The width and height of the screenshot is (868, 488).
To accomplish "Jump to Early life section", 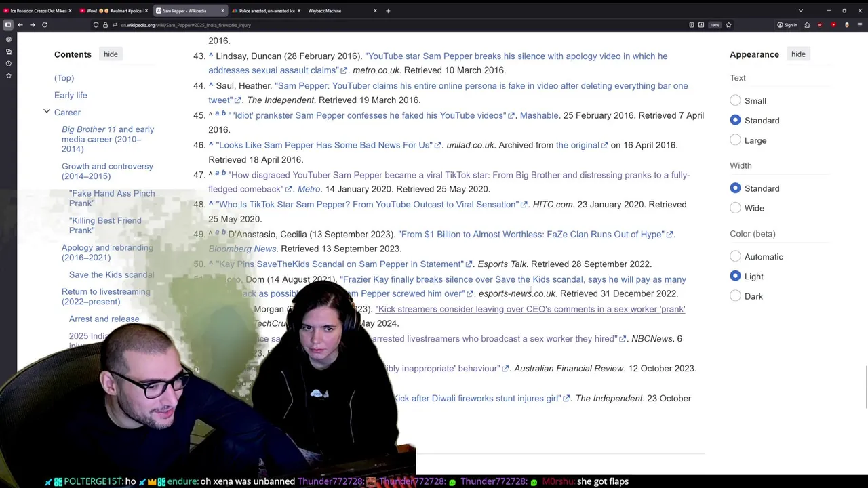I will pos(71,95).
